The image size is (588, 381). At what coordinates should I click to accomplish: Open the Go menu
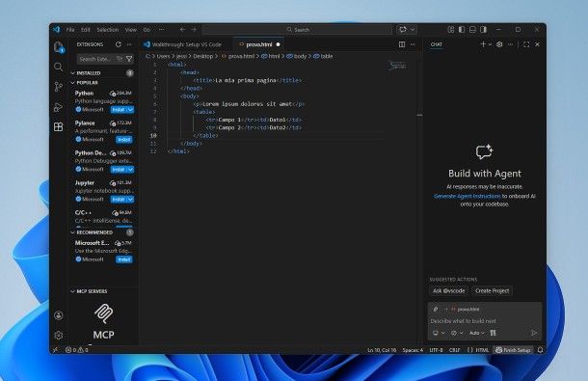pos(147,29)
